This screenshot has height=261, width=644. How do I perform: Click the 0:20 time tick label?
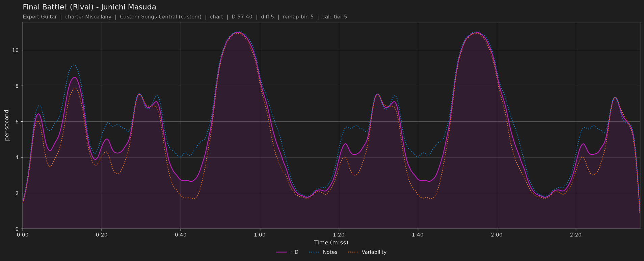tap(102, 235)
